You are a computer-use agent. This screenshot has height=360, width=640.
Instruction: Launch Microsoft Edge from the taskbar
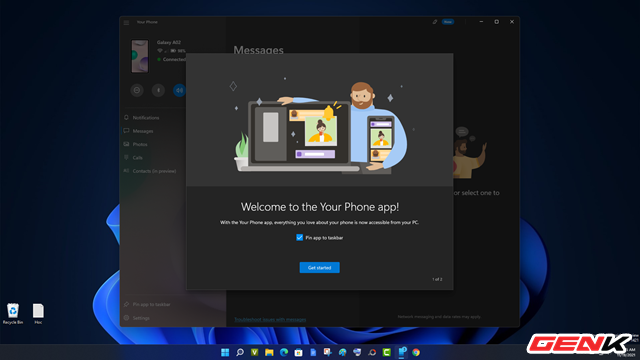point(284,352)
